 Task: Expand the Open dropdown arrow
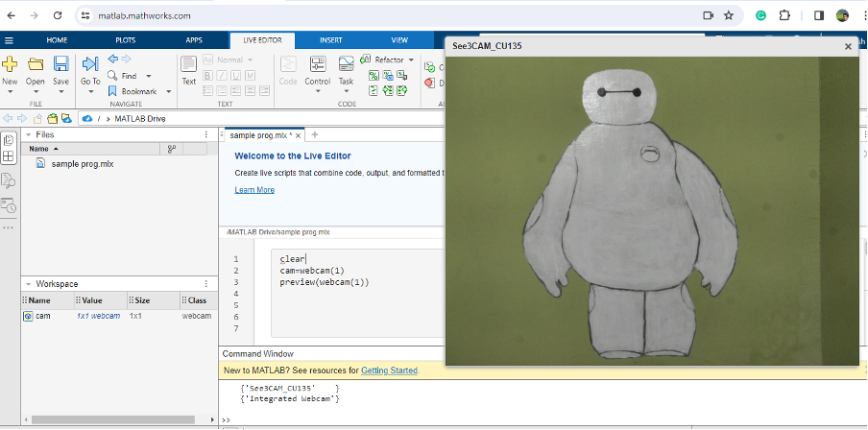[36, 92]
